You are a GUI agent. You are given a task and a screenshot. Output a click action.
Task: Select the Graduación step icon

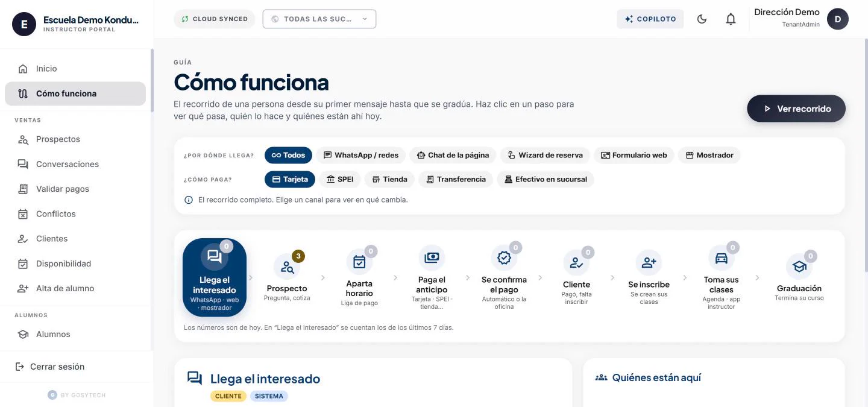click(799, 267)
